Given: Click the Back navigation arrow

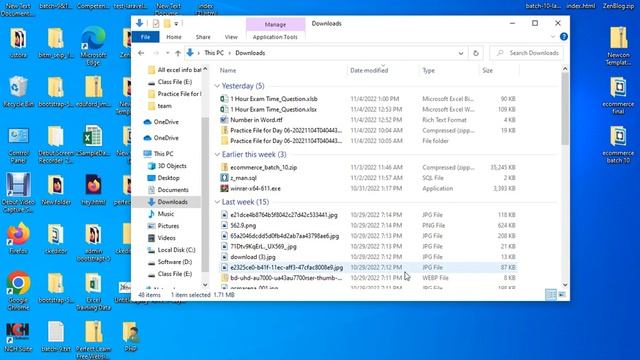Looking at the screenshot, I should (x=141, y=53).
